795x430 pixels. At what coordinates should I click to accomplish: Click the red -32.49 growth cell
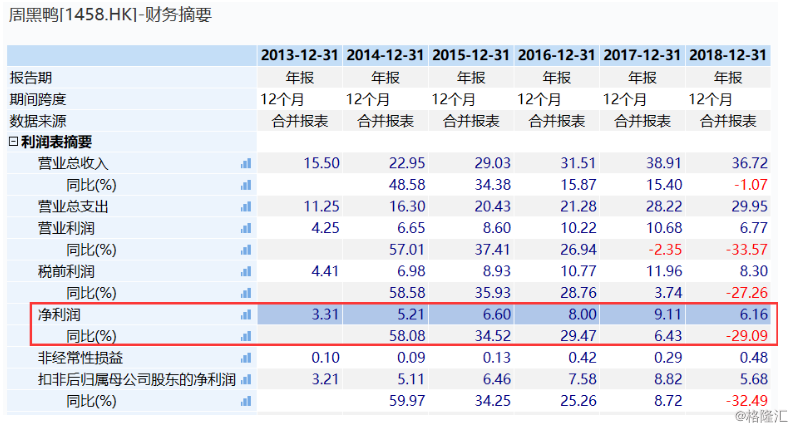click(747, 401)
